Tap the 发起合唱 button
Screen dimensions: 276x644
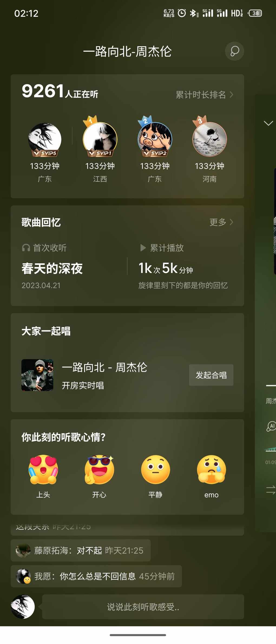tap(211, 375)
